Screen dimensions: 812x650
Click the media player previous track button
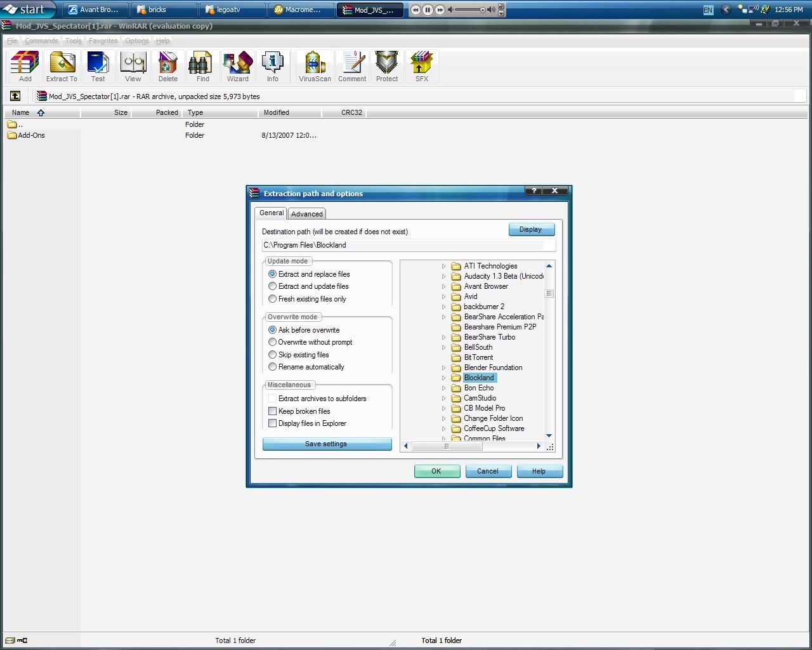pos(416,10)
